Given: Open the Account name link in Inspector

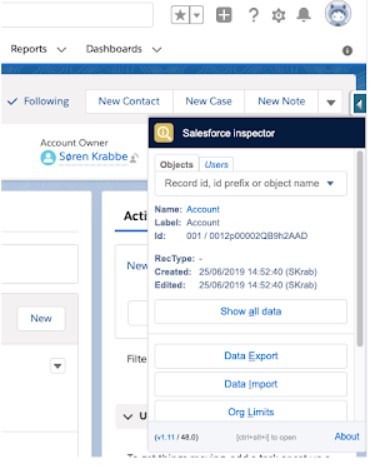Looking at the screenshot, I should click(x=203, y=209).
